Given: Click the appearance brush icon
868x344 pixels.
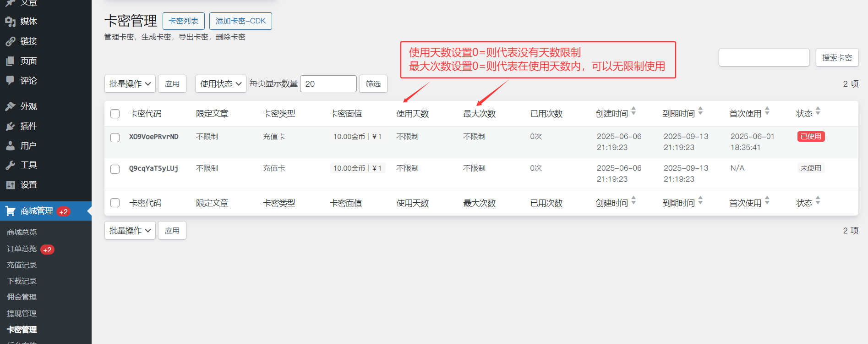Looking at the screenshot, I should 10,106.
